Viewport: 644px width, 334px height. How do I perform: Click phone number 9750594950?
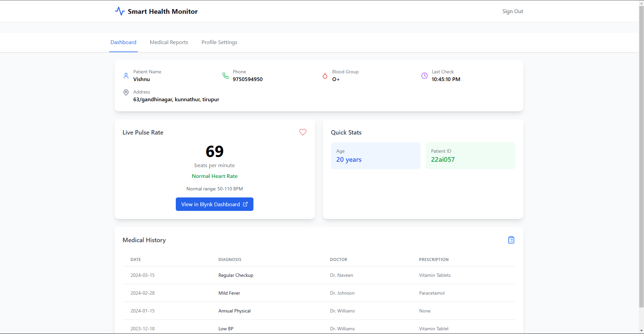[248, 79]
